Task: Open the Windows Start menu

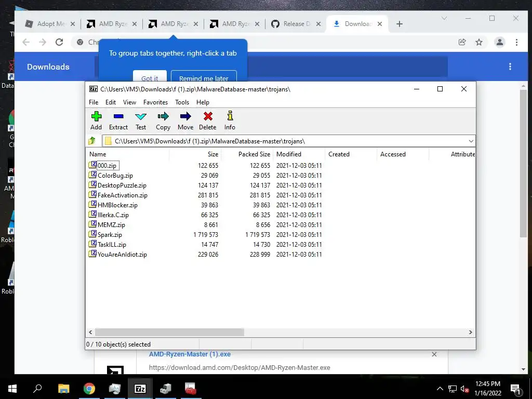Action: click(x=12, y=389)
